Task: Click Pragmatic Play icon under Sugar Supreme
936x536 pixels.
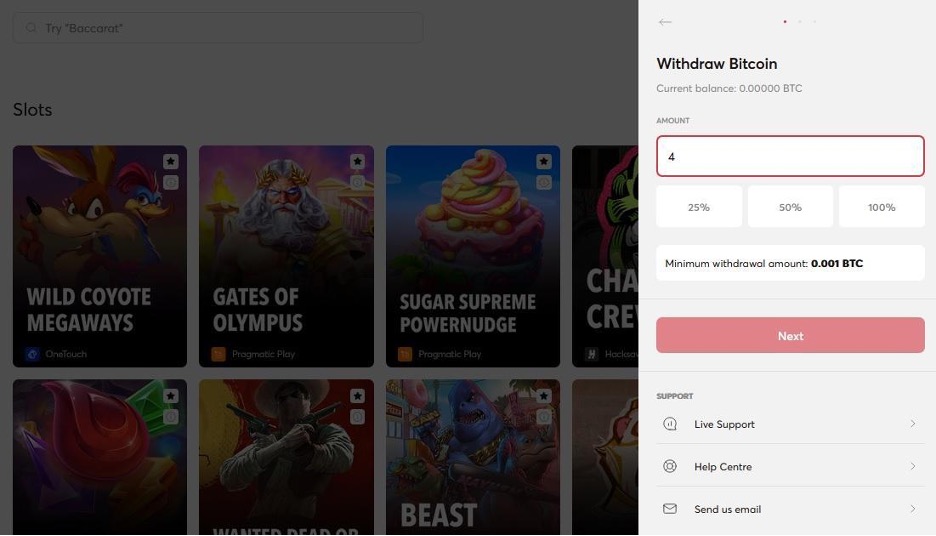Action: coord(405,354)
